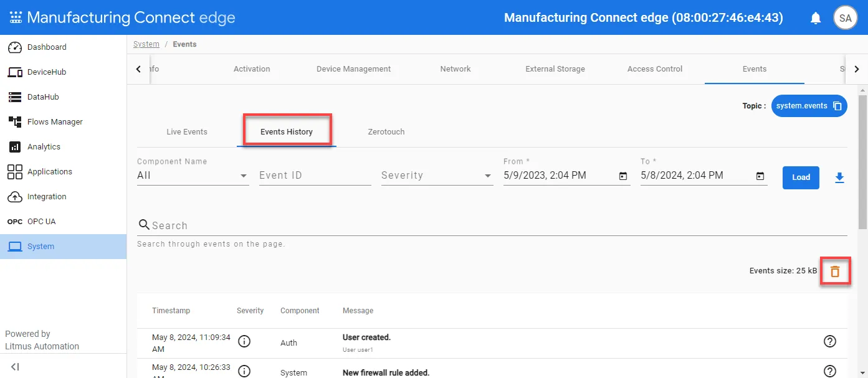Screen dimensions: 868x378
Task: Open the SA user avatar menu
Action: click(845, 18)
